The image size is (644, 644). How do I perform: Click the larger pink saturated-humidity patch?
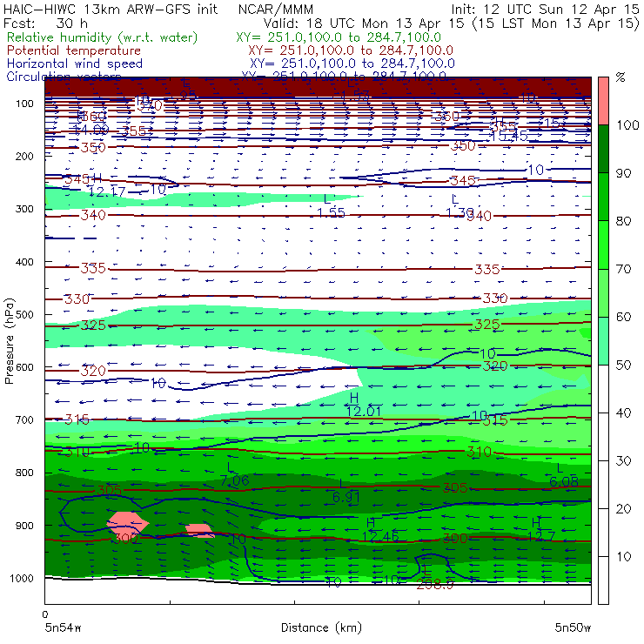[x=128, y=523]
